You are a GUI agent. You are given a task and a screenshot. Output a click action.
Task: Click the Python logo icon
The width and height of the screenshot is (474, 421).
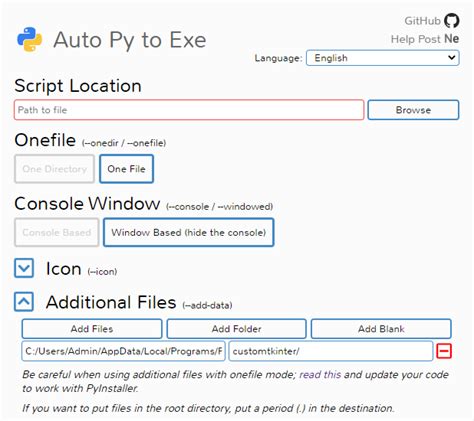pos(30,39)
